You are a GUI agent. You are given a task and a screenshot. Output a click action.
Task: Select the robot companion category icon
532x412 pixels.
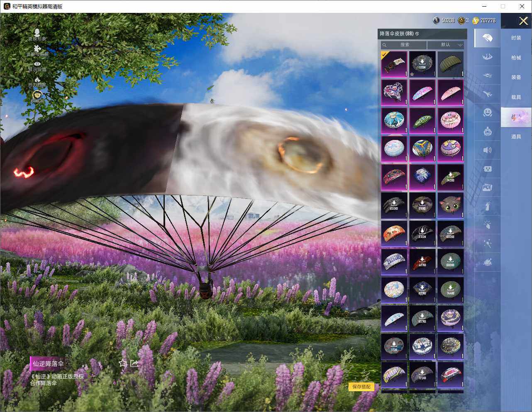tap(488, 131)
